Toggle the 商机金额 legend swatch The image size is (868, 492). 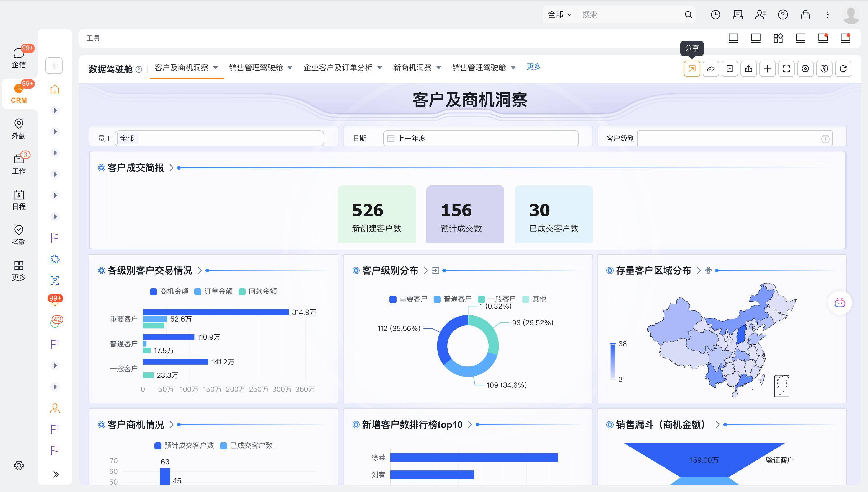153,291
